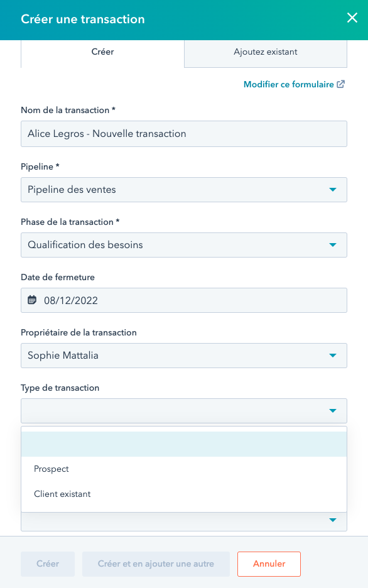This screenshot has width=368, height=588.
Task: Click the external link icon next to Modifier ce formulaire
Action: [x=340, y=84]
